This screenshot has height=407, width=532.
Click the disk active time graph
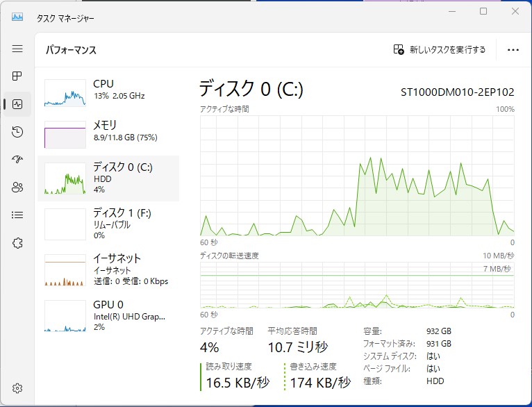point(357,176)
